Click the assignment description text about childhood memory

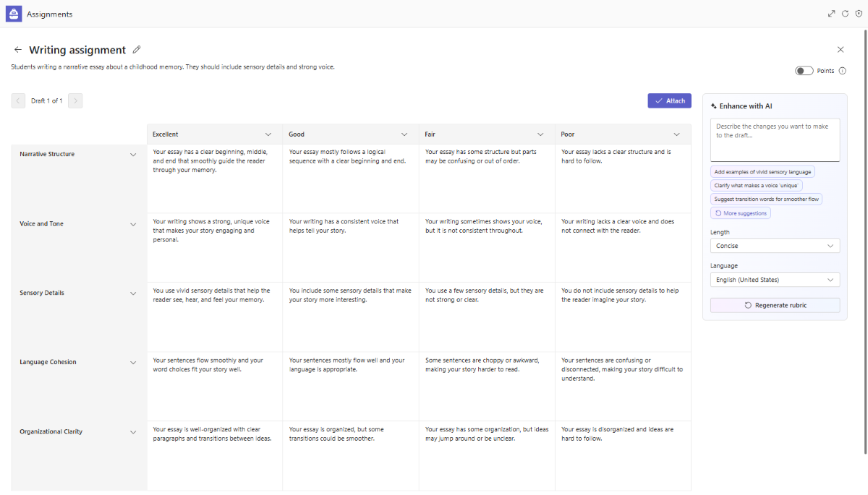click(173, 67)
